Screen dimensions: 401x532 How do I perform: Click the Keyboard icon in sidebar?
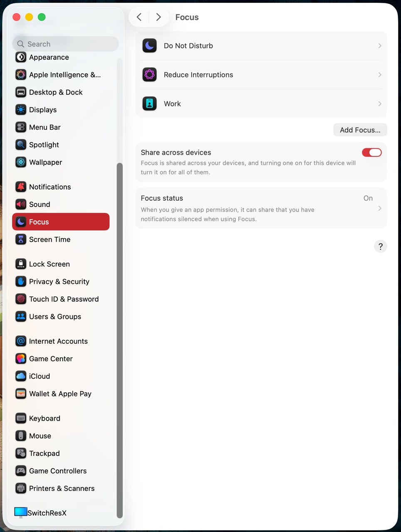(21, 419)
